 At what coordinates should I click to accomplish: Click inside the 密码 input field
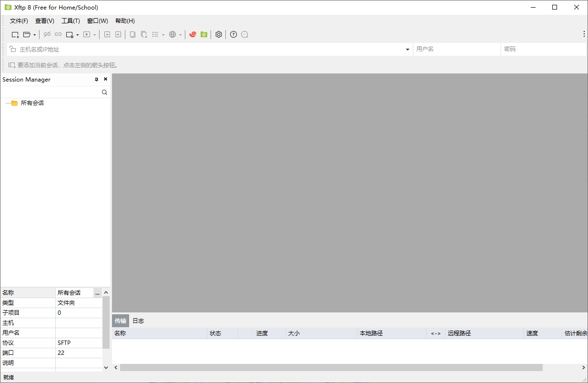pyautogui.click(x=543, y=49)
